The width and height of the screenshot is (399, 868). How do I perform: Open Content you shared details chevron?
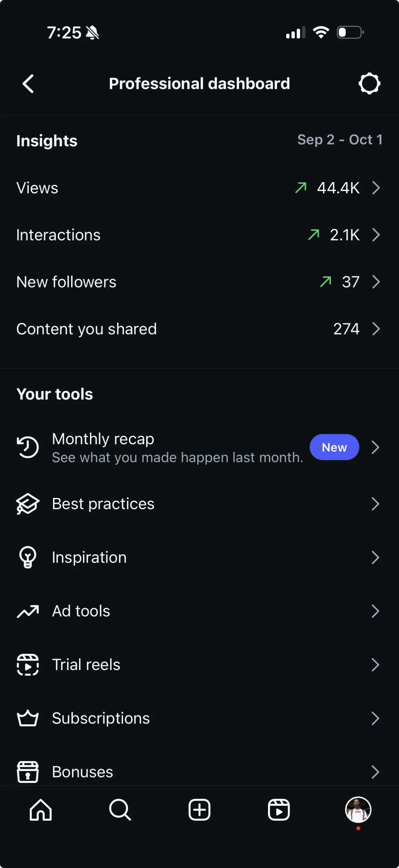coord(376,329)
